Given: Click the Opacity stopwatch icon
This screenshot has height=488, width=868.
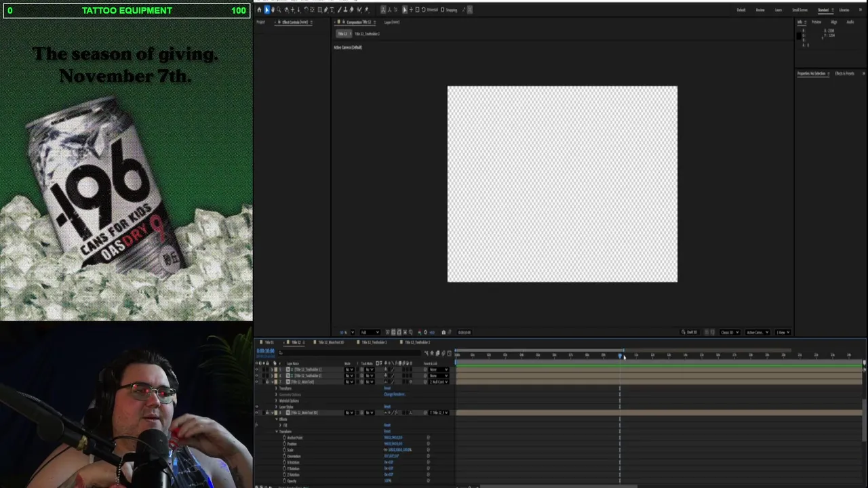Looking at the screenshot, I should (284, 481).
